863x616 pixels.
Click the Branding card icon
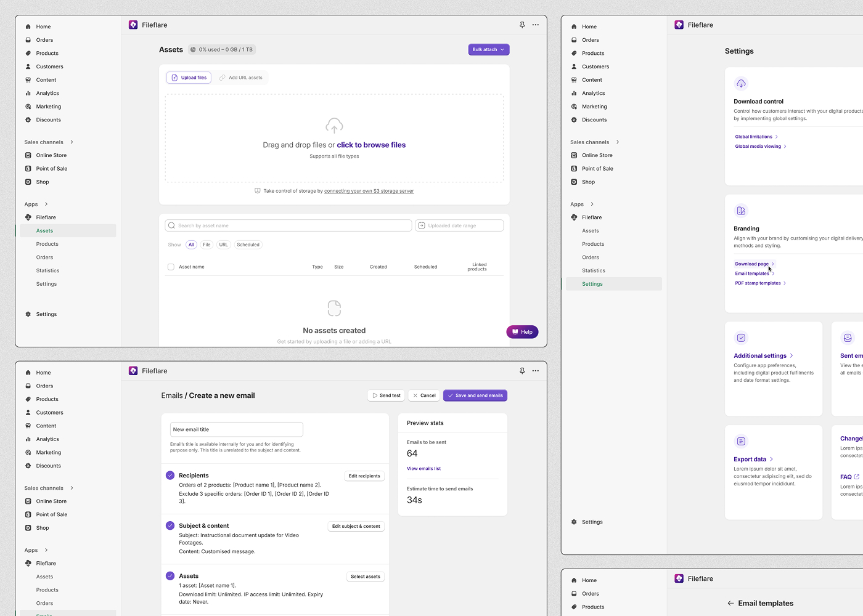741,211
